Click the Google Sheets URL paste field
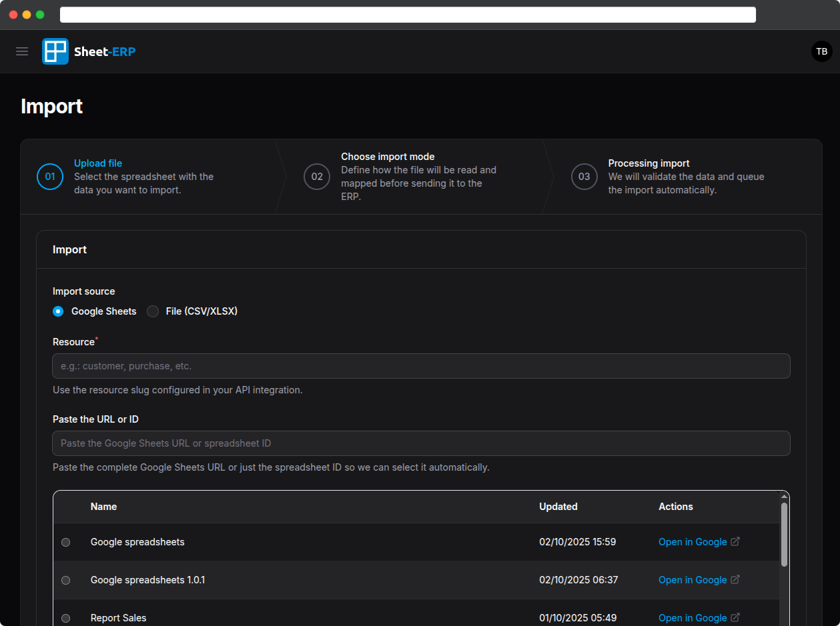This screenshot has width=840, height=626. (420, 443)
